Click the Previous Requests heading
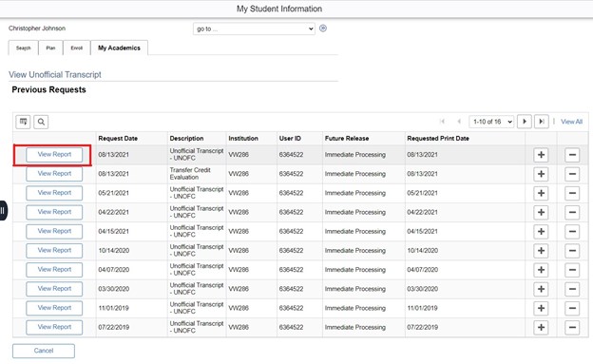Viewport: 593px width, 364px height. (48, 89)
